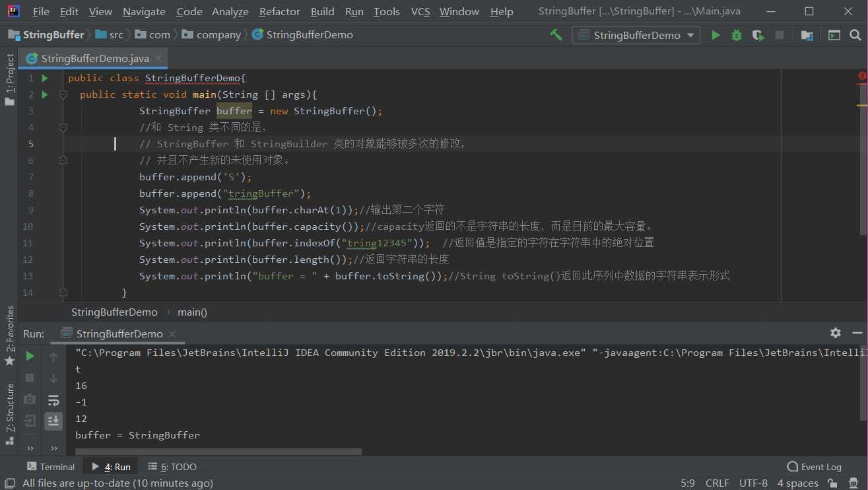Toggle the 2: Favorites tool window
Image resolution: width=868 pixels, height=490 pixels.
(x=9, y=335)
